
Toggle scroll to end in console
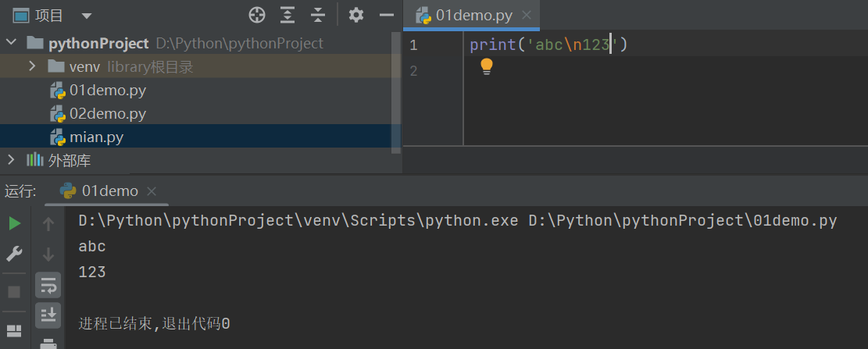[x=48, y=315]
